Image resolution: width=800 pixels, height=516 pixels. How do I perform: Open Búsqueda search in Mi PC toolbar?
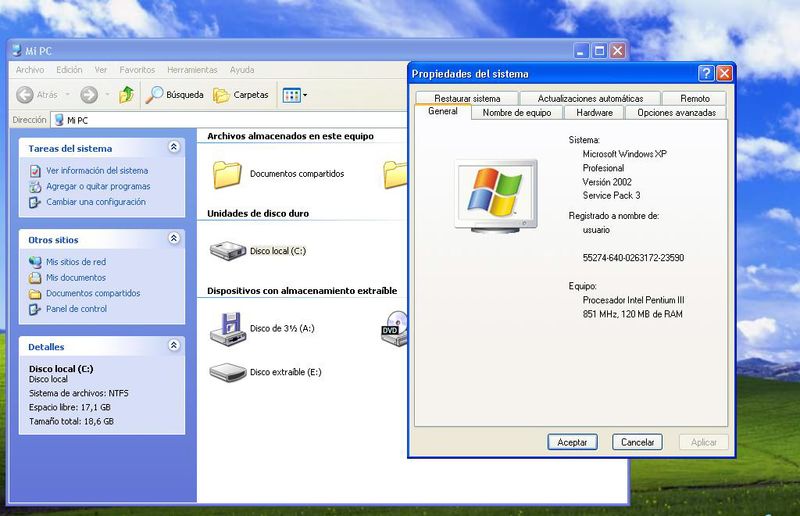[174, 94]
